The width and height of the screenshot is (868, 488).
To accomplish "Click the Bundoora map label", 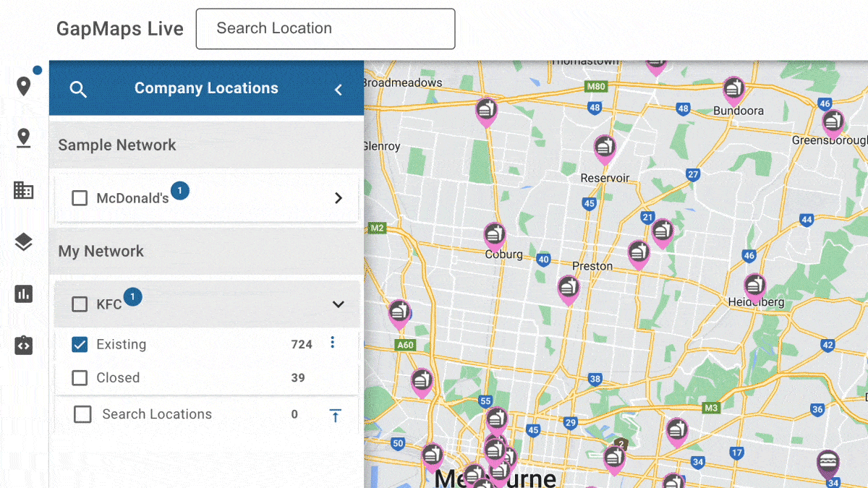I will (739, 111).
